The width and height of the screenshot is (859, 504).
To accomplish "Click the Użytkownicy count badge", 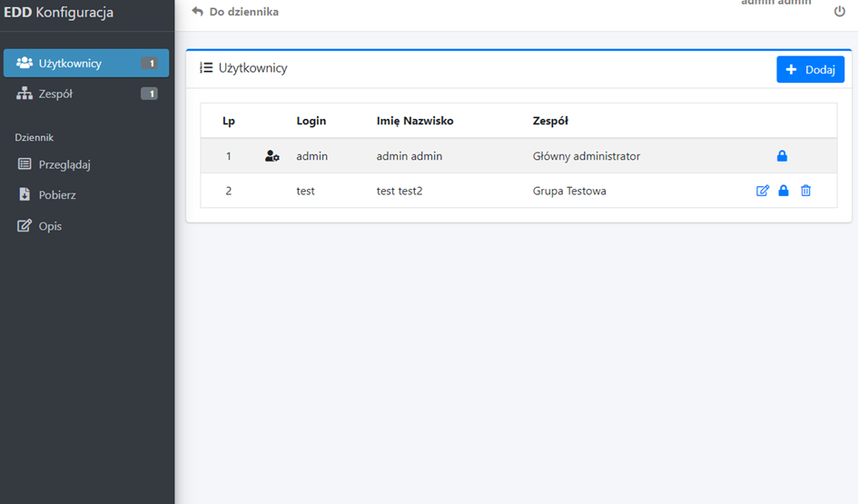I will pos(150,64).
